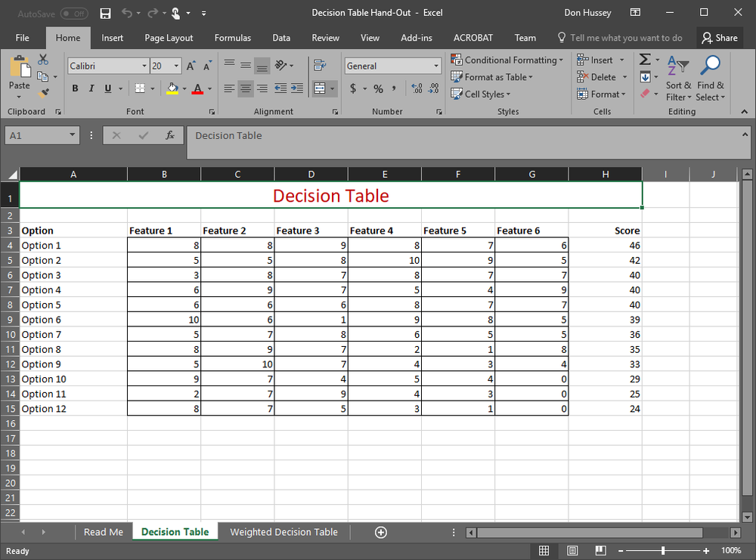The width and height of the screenshot is (756, 560).
Task: Add a new sheet with plus icon
Action: (x=381, y=532)
